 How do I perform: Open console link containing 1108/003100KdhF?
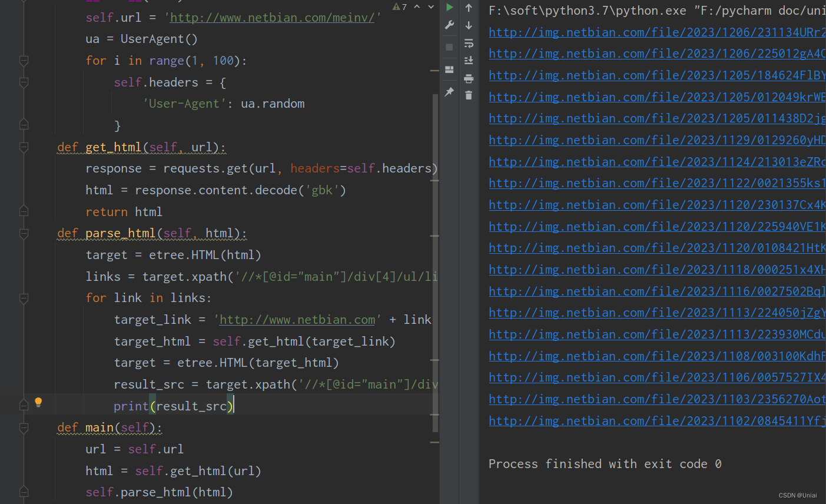click(x=657, y=356)
